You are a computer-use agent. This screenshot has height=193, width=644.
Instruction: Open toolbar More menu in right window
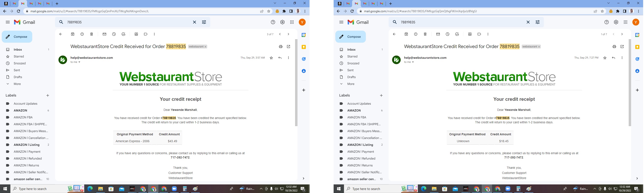tap(488, 34)
